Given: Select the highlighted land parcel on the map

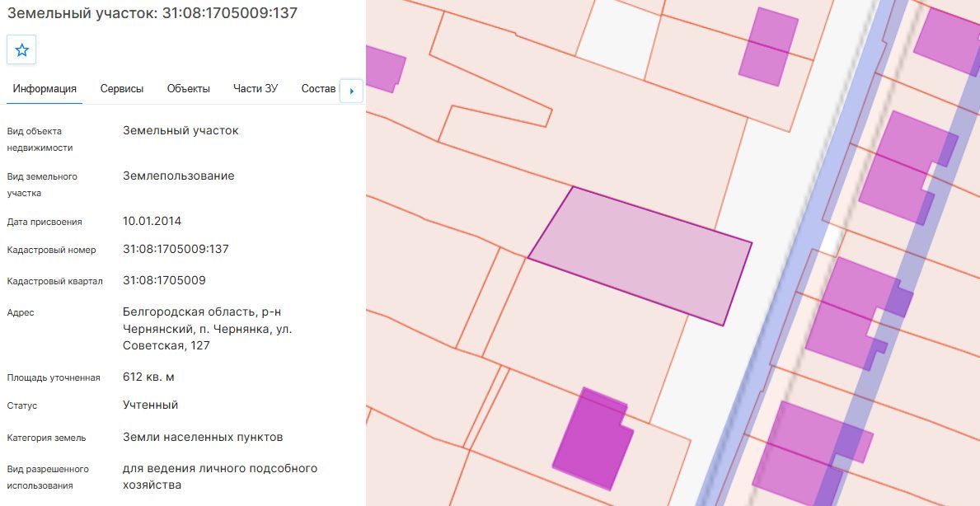Looking at the screenshot, I should pyautogui.click(x=640, y=256).
